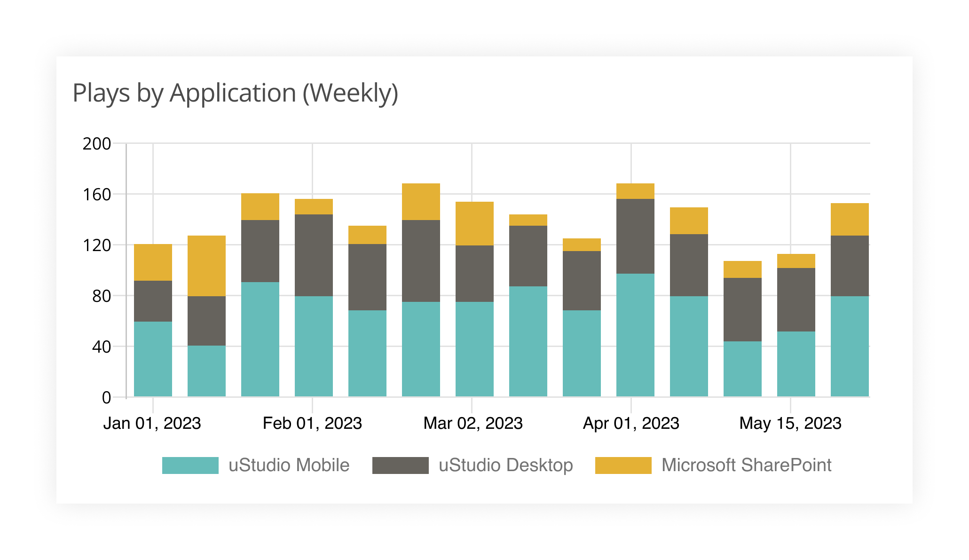Toggle the uStudio Desktop legend label
Screen dimensions: 969x560
[505, 465]
